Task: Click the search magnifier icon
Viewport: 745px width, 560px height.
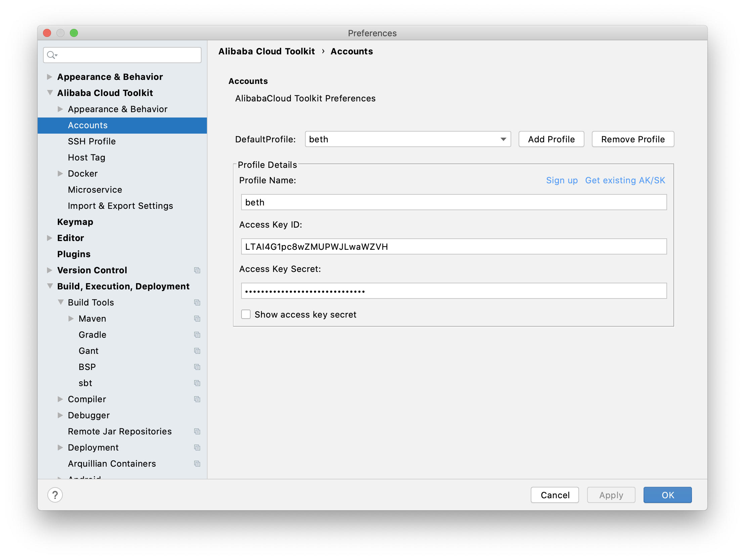Action: tap(51, 55)
